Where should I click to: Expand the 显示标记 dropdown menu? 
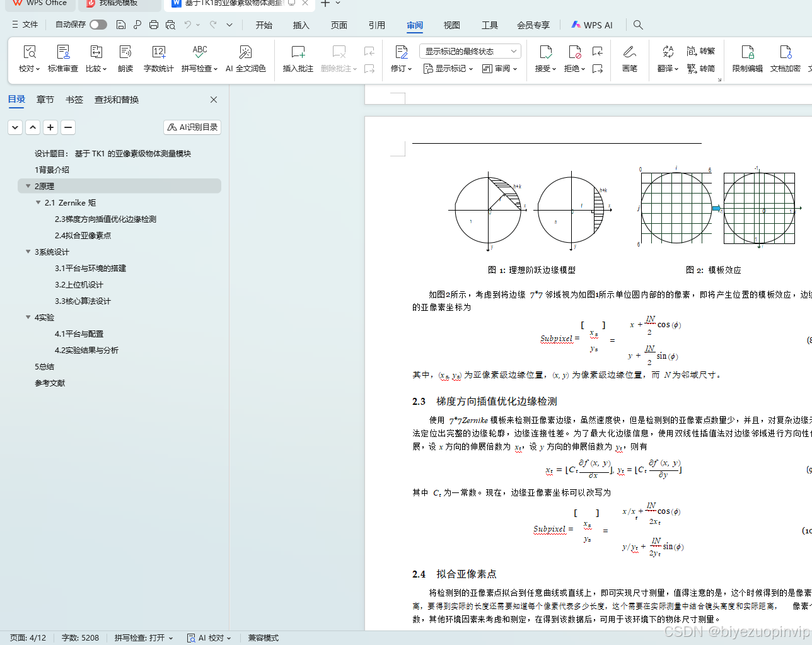[x=448, y=69]
